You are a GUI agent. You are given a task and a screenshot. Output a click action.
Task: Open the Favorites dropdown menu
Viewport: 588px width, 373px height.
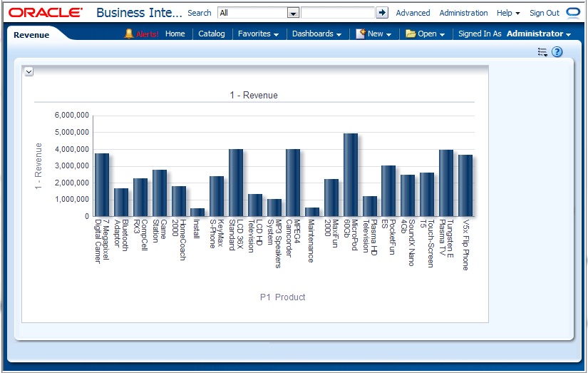(258, 34)
